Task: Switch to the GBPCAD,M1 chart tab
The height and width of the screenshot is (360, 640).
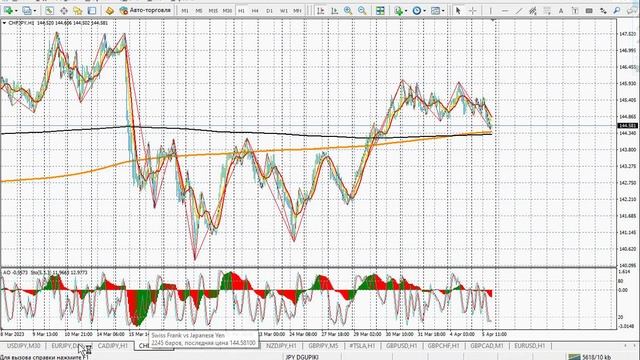Action: [x=487, y=346]
